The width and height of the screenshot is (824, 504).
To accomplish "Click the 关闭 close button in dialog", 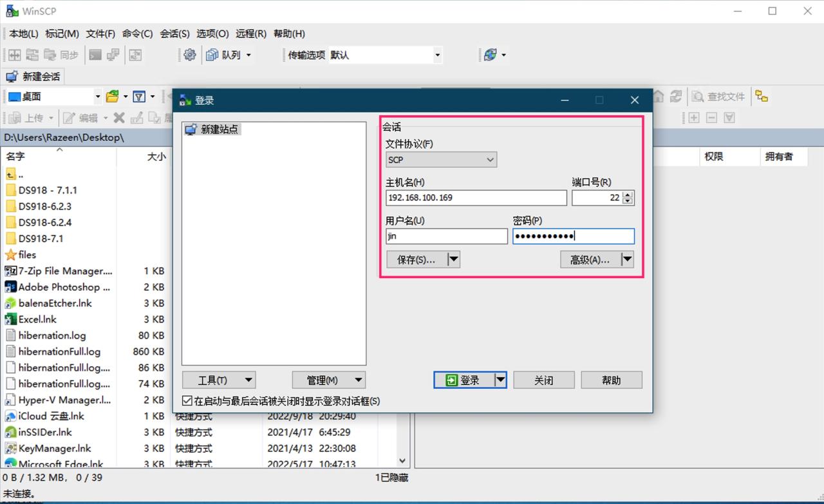I will tap(543, 380).
